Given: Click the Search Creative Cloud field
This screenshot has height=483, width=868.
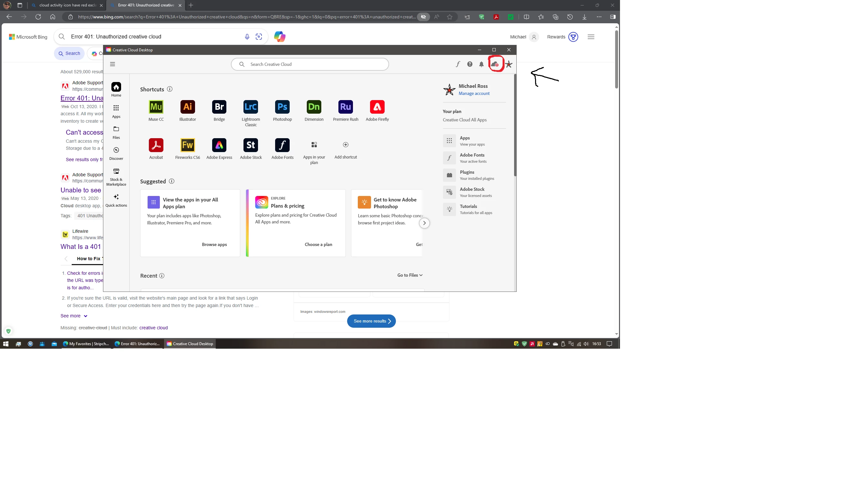Looking at the screenshot, I should tap(309, 64).
